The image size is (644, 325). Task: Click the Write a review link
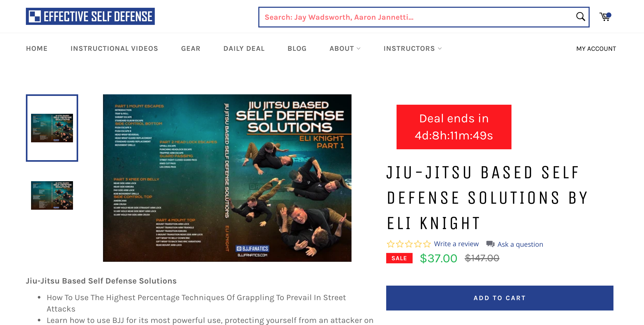click(x=456, y=244)
